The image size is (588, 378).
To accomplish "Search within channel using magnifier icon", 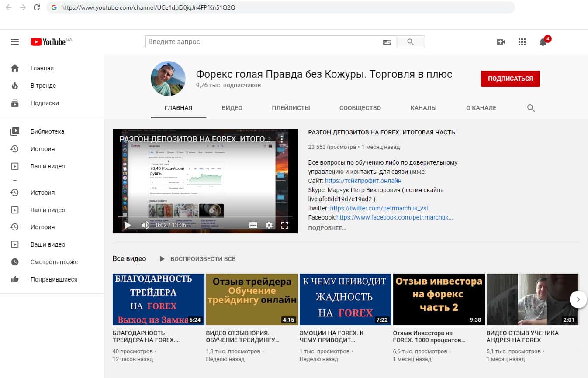I will click(x=531, y=108).
